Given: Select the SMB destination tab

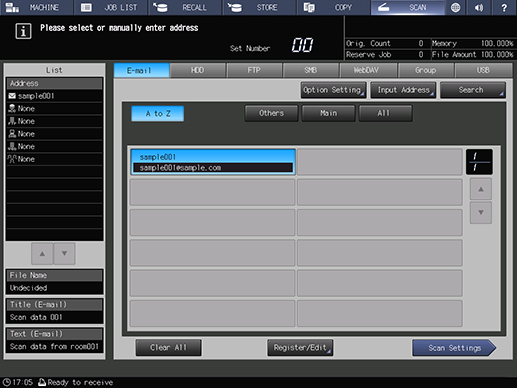Looking at the screenshot, I should point(311,70).
